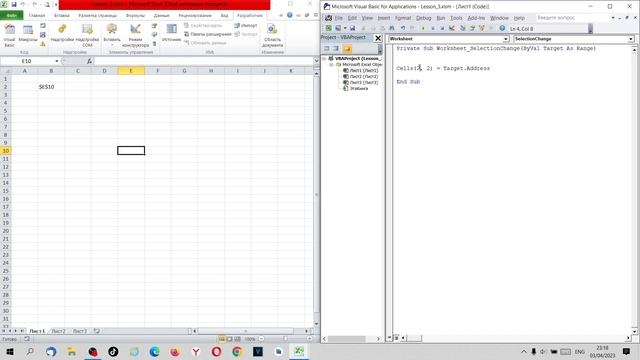The height and width of the screenshot is (360, 640).
Task: Click Excel zoom in plus button
Action: 309,339
